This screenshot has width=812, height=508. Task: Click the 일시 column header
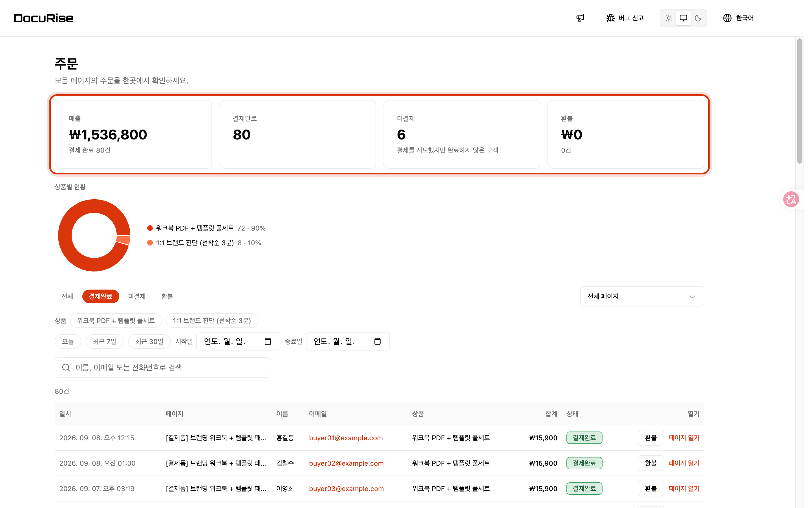pyautogui.click(x=65, y=413)
